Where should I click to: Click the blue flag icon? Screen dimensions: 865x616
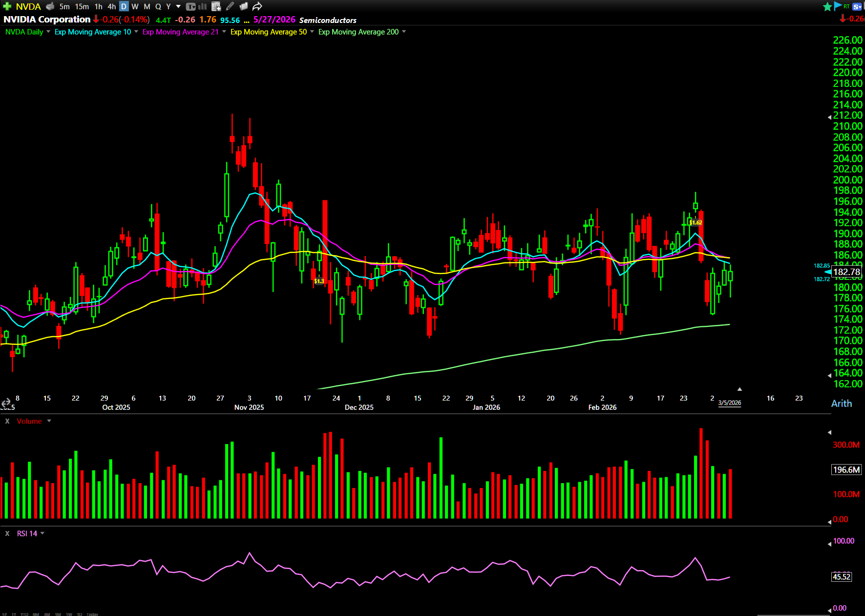pos(838,6)
